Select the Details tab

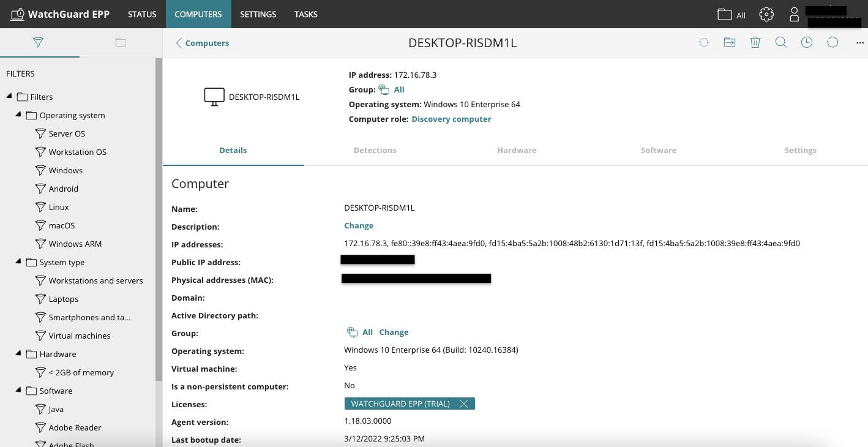[x=233, y=150]
